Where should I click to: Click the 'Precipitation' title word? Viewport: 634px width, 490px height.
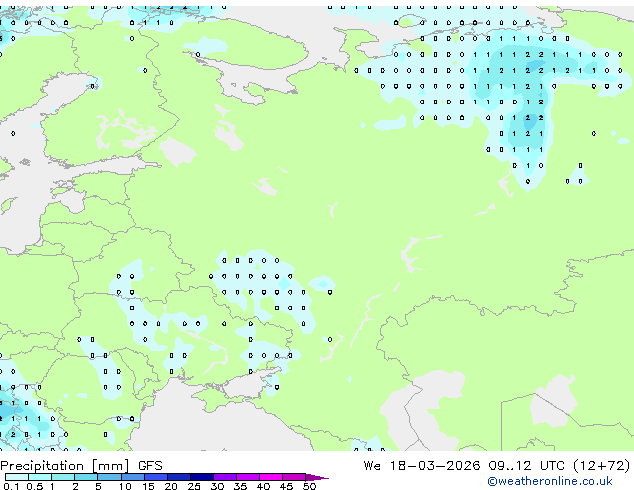[x=42, y=466]
